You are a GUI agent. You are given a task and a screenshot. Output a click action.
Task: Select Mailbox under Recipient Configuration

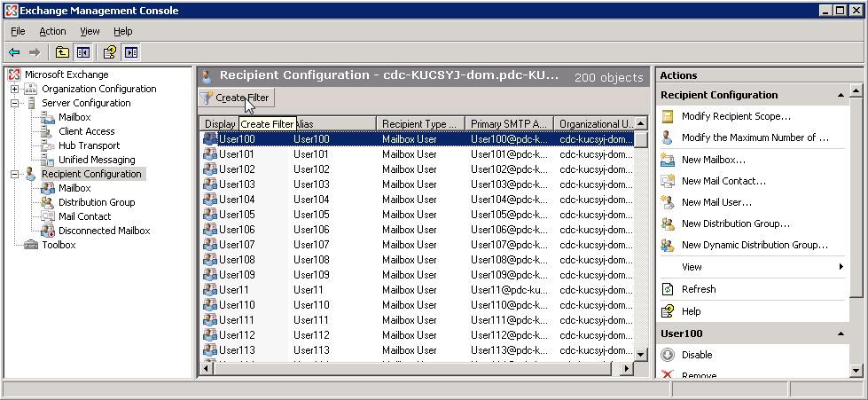coord(74,188)
